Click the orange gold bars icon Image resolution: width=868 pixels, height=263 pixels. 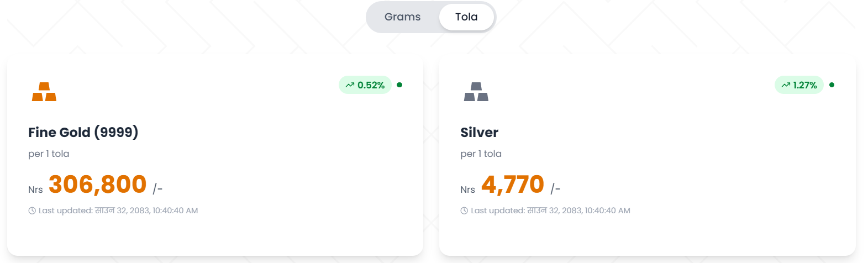44,92
